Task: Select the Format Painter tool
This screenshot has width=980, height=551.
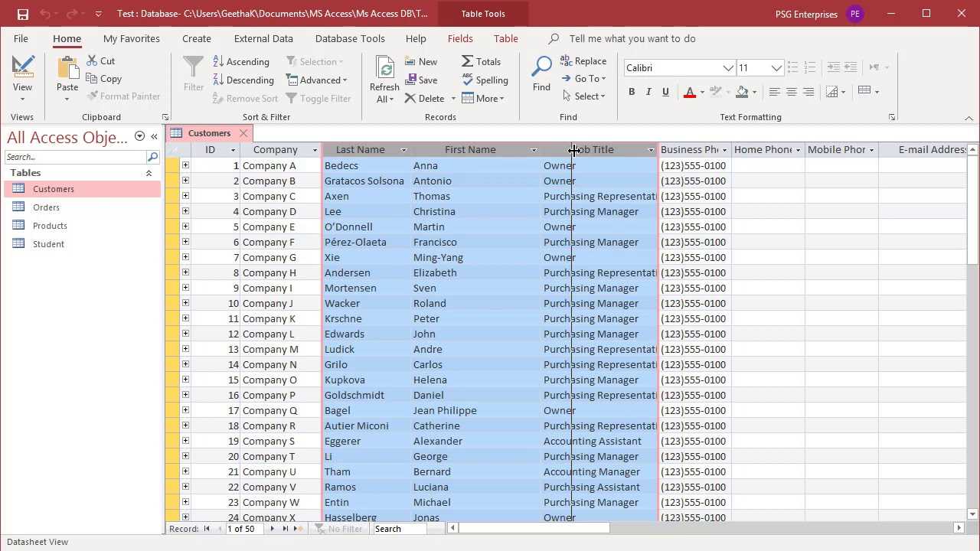Action: [123, 96]
